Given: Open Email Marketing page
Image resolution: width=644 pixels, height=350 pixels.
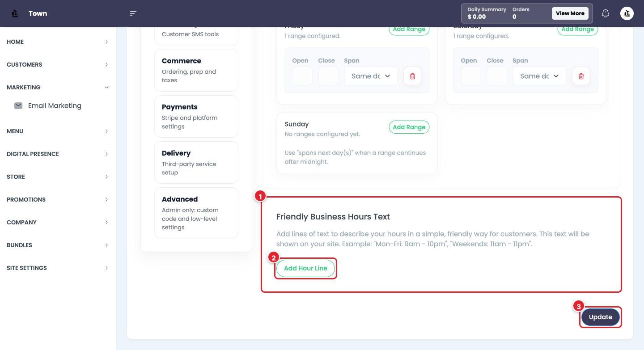Looking at the screenshot, I should (55, 105).
